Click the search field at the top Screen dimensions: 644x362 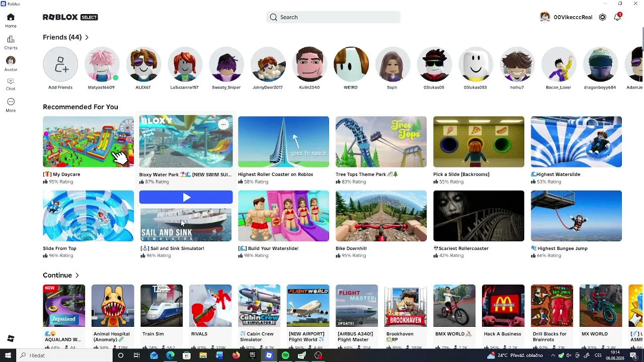pos(333,17)
